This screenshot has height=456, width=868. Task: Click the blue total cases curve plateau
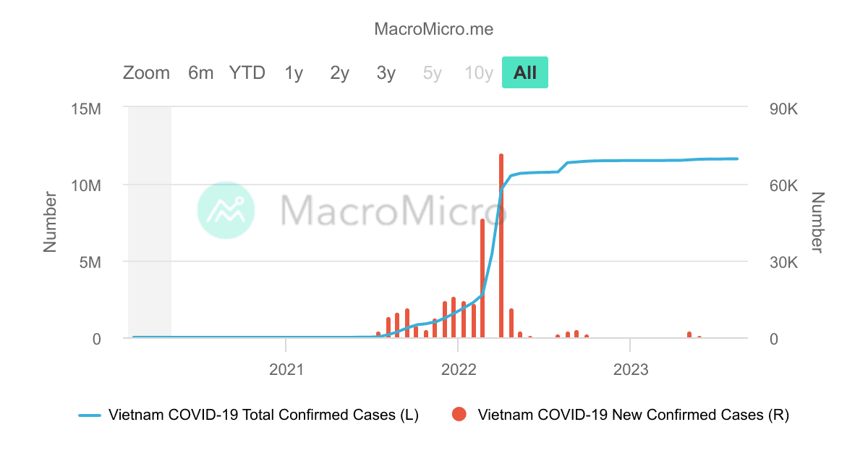[651, 159]
